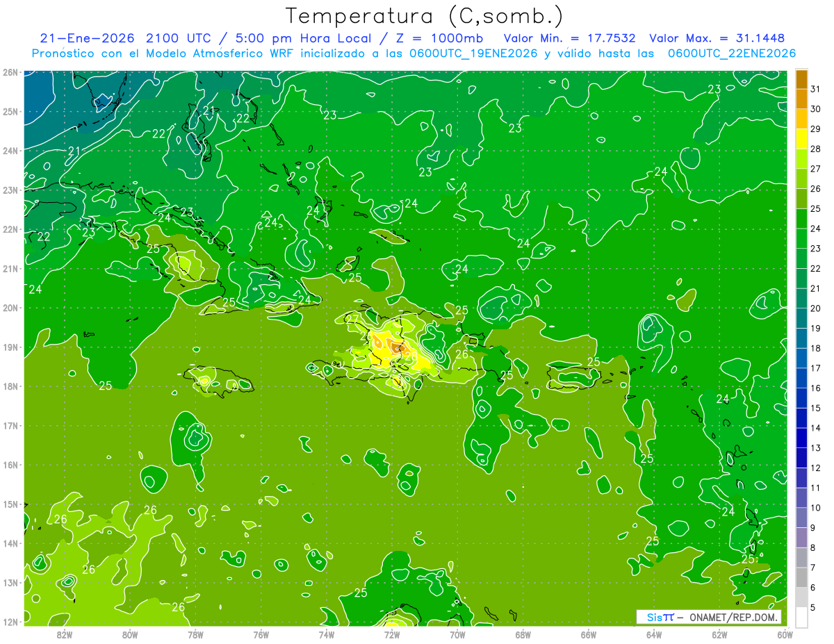Pick the blue color bar segment between 15 and 16
834x644 pixels.
[x=801, y=398]
